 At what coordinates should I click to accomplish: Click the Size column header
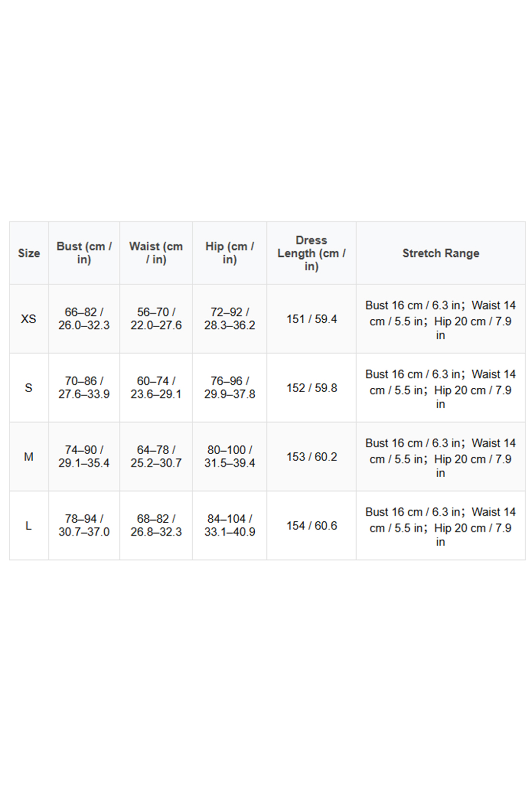[29, 253]
